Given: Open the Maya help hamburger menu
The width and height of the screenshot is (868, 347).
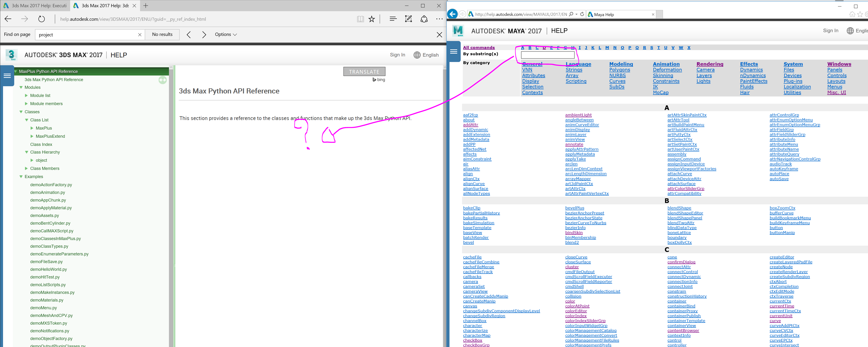Looking at the screenshot, I should pos(453,52).
